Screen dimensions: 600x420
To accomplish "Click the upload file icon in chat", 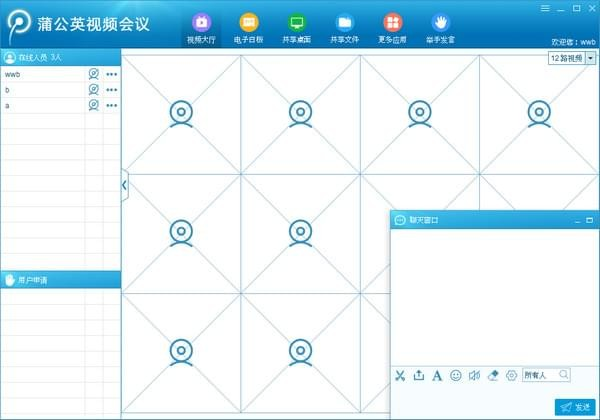I will [419, 376].
